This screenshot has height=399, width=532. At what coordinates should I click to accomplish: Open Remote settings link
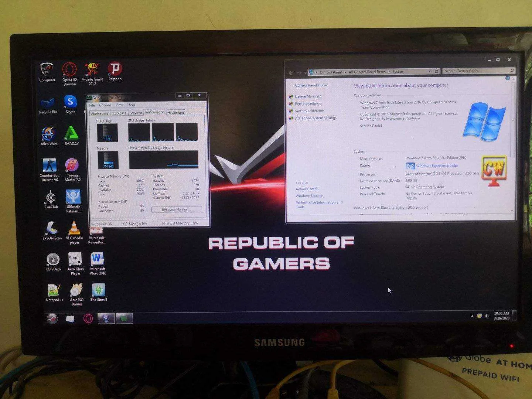pyautogui.click(x=308, y=104)
